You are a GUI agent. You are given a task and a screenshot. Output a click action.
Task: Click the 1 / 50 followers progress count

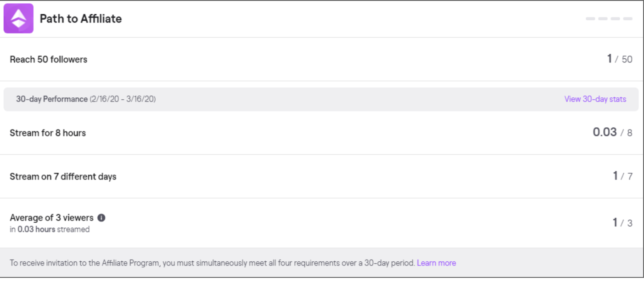pos(619,59)
